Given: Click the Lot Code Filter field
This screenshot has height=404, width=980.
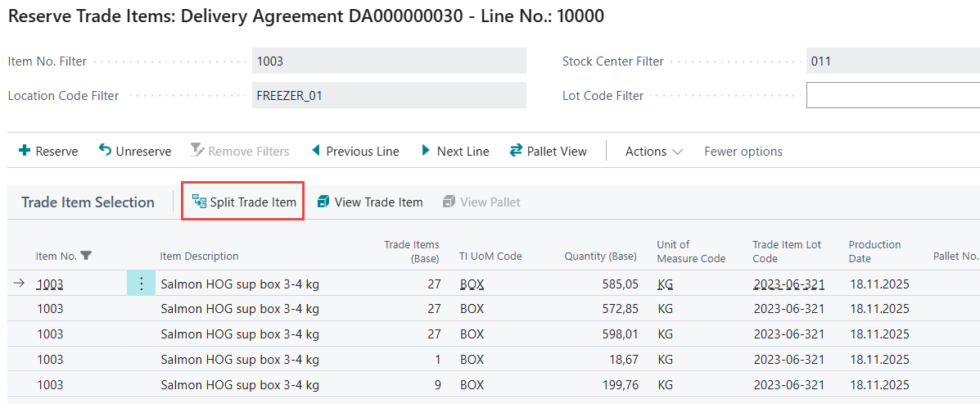Looking at the screenshot, I should coord(892,96).
